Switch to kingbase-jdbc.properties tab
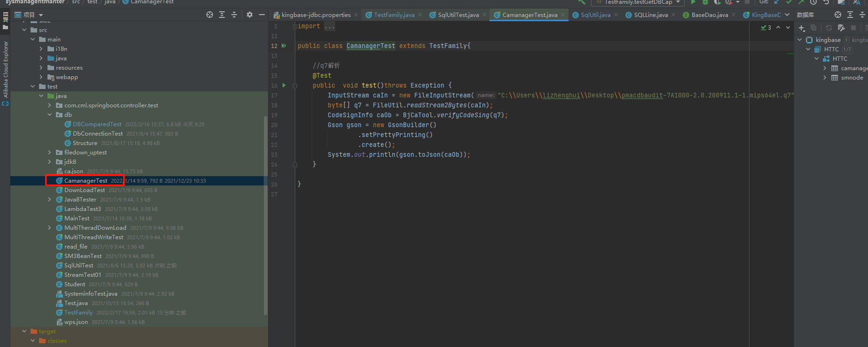This screenshot has width=868, height=347. pos(316,15)
